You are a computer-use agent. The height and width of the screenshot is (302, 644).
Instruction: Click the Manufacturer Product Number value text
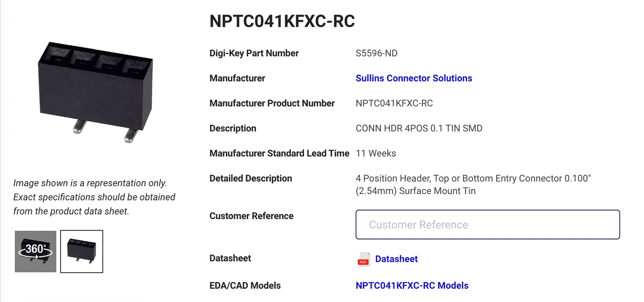pyautogui.click(x=394, y=103)
